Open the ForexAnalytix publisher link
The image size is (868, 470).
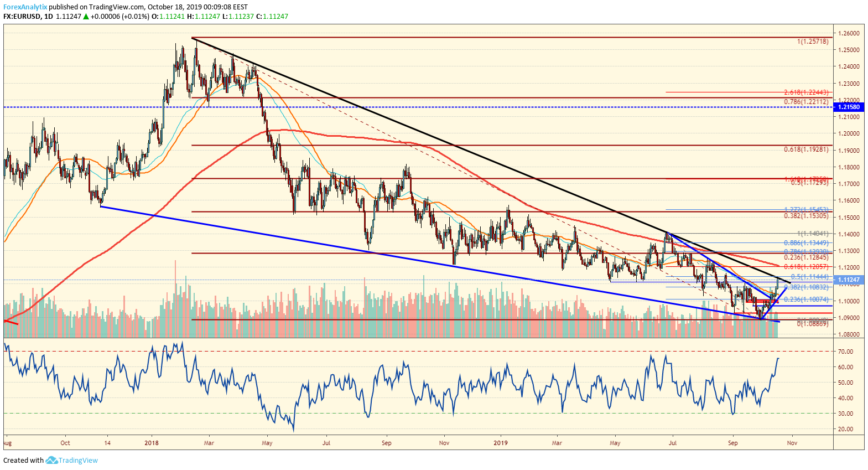[x=25, y=7]
